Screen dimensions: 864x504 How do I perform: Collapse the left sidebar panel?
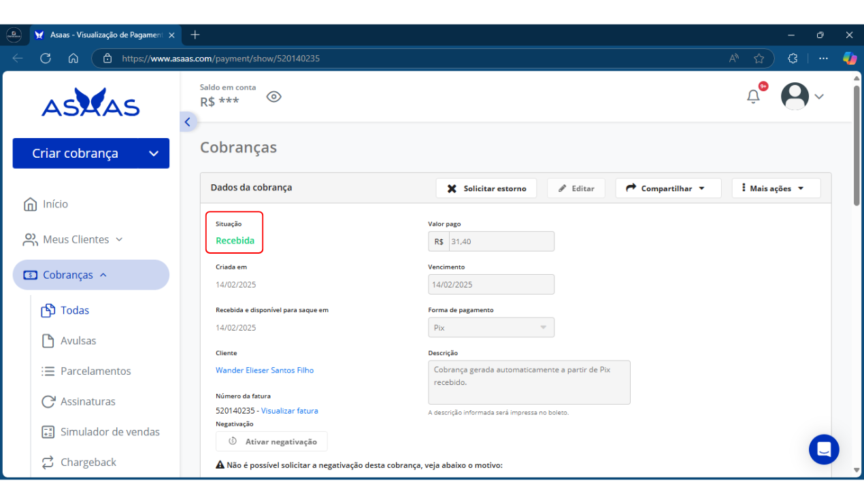[188, 122]
